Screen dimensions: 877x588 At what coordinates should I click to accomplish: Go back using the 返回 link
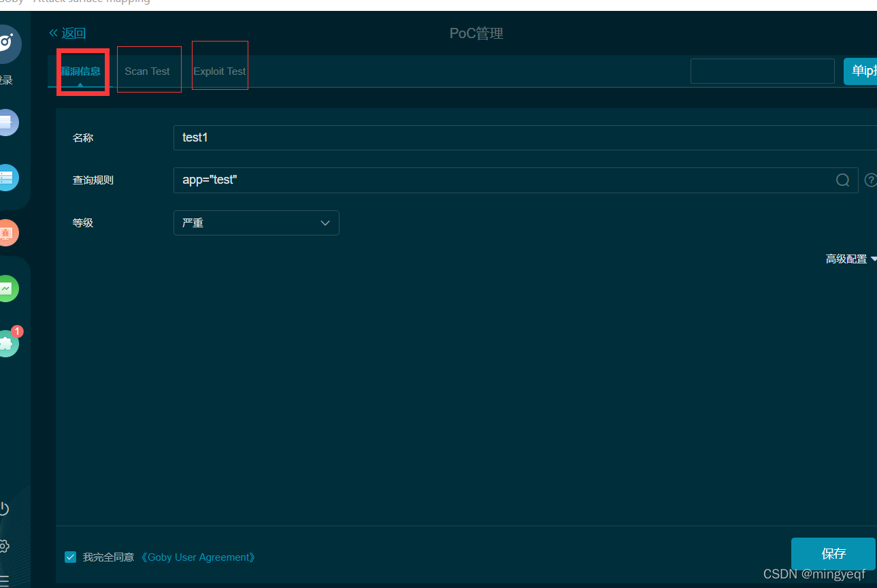pos(67,33)
